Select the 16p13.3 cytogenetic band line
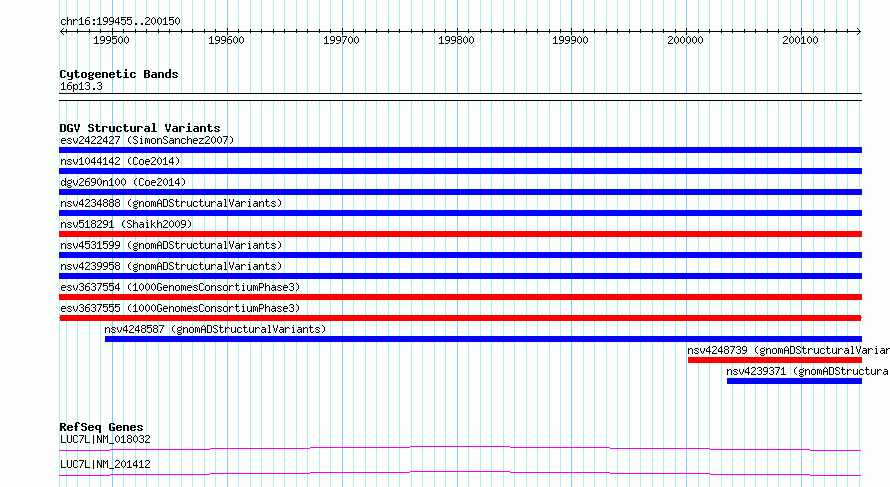The width and height of the screenshot is (890, 487). click(460, 97)
